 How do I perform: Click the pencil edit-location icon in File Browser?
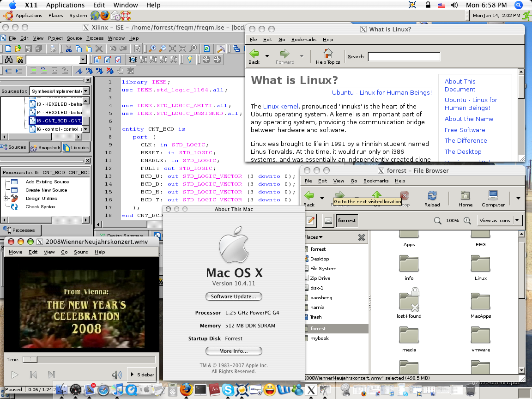pos(310,221)
